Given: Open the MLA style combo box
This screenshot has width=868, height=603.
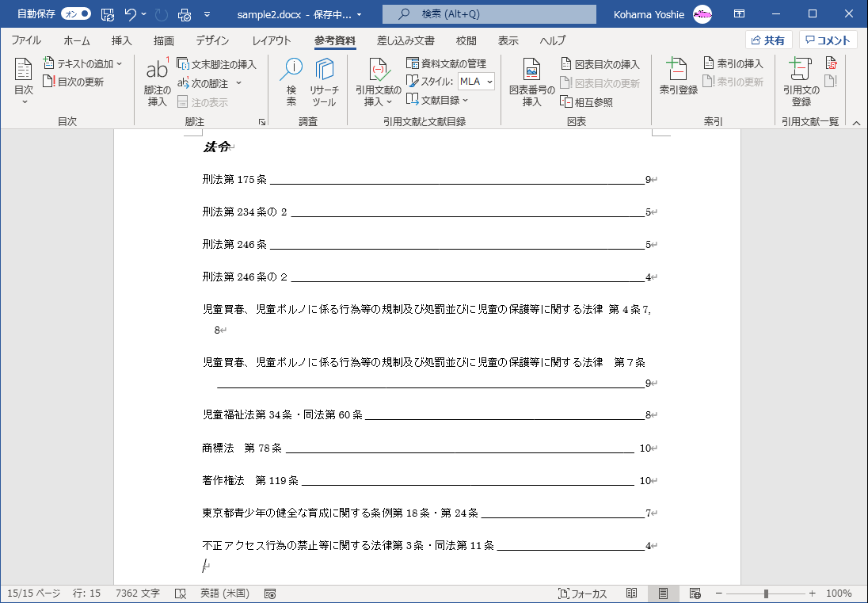Looking at the screenshot, I should 476,82.
